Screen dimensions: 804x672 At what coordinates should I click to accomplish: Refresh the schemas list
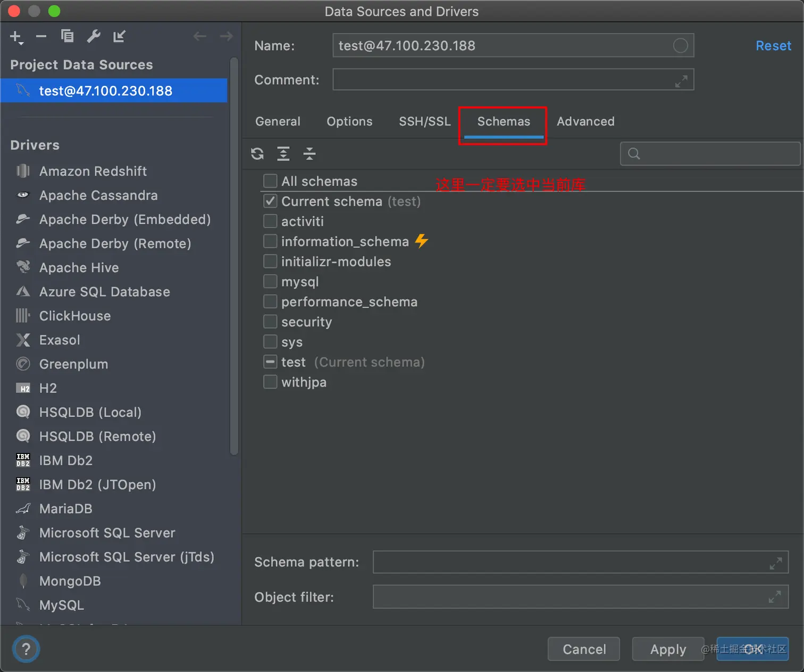pyautogui.click(x=257, y=154)
